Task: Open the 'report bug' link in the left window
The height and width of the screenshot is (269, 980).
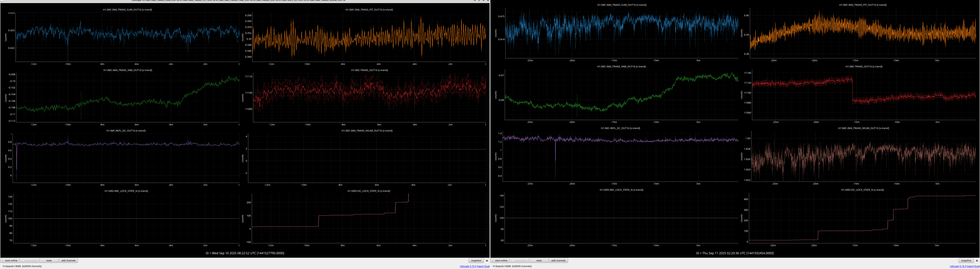Action: (x=483, y=266)
